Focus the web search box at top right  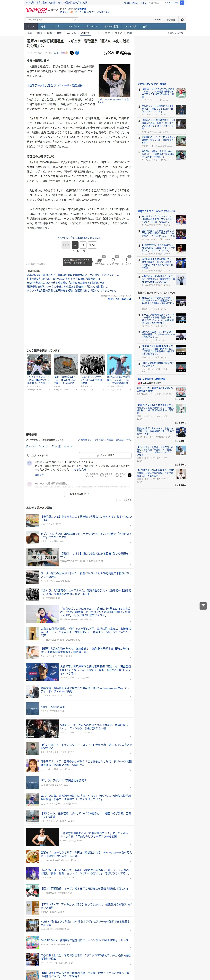pos(157,3)
